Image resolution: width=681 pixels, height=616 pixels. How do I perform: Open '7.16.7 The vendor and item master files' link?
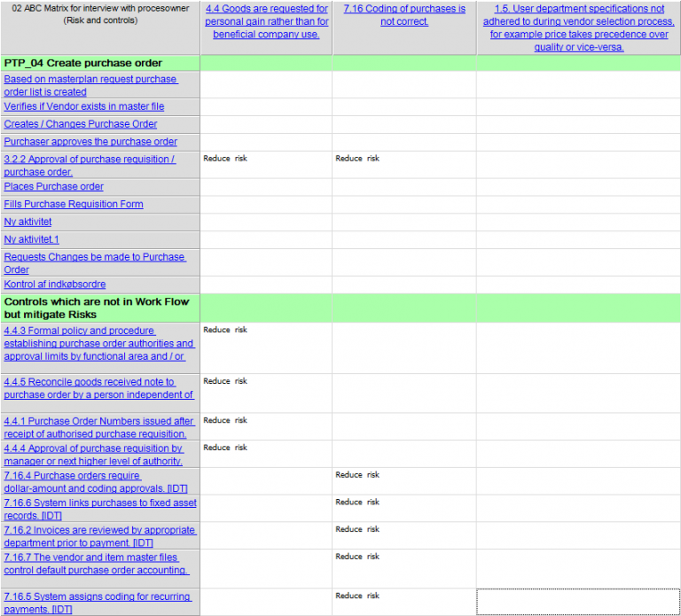coord(97,564)
